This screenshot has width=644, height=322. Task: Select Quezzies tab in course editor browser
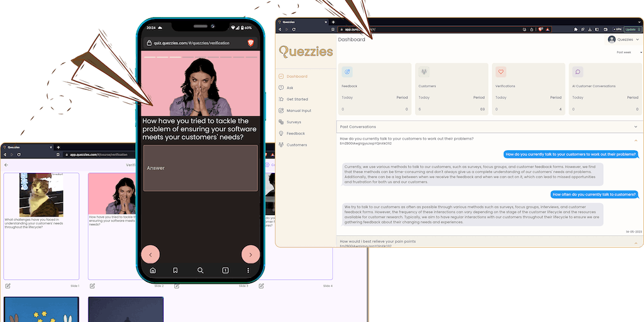(x=28, y=147)
